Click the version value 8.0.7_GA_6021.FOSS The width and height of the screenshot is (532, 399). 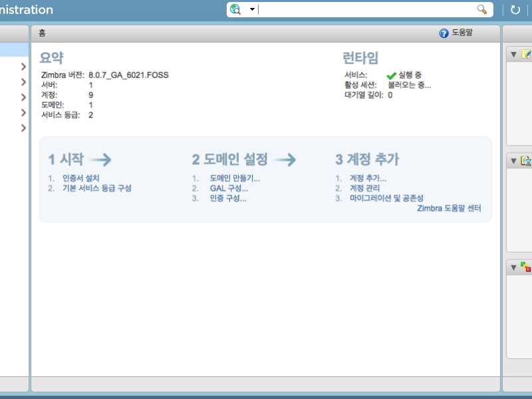point(128,75)
